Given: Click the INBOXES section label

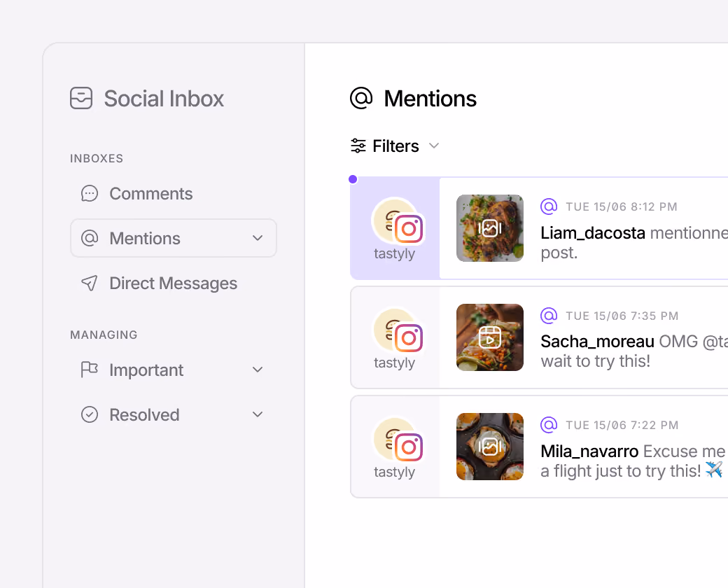Looking at the screenshot, I should pos(97,158).
